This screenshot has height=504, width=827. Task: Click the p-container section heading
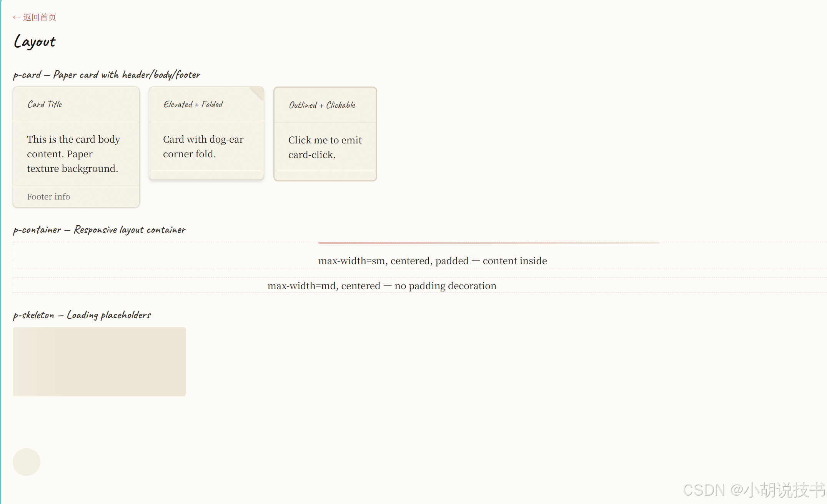pyautogui.click(x=99, y=230)
